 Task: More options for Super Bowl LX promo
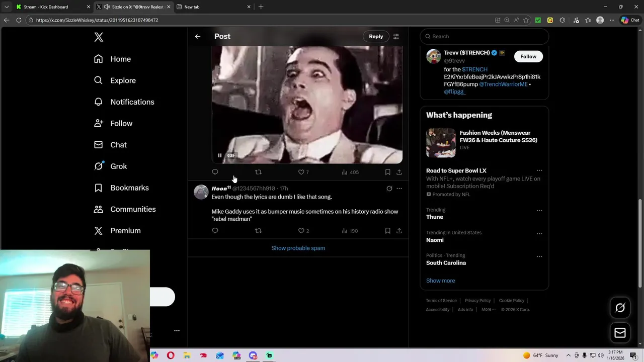click(539, 171)
